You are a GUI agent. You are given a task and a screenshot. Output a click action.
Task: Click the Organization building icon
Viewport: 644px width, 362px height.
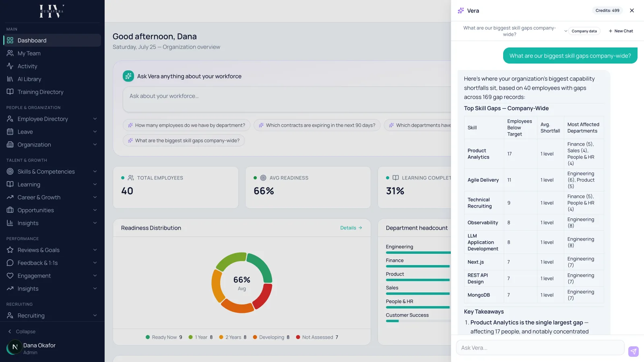10,144
